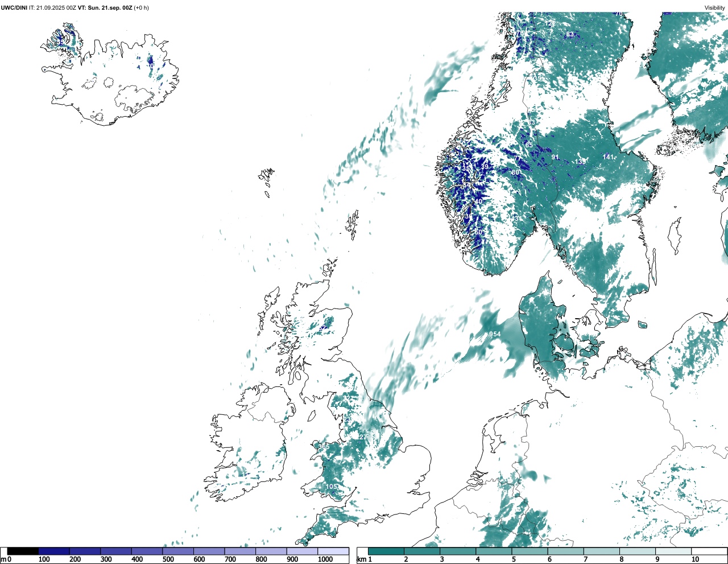Click the '1000' tick label on metre scale
The height and width of the screenshot is (564, 728).
pos(325,559)
